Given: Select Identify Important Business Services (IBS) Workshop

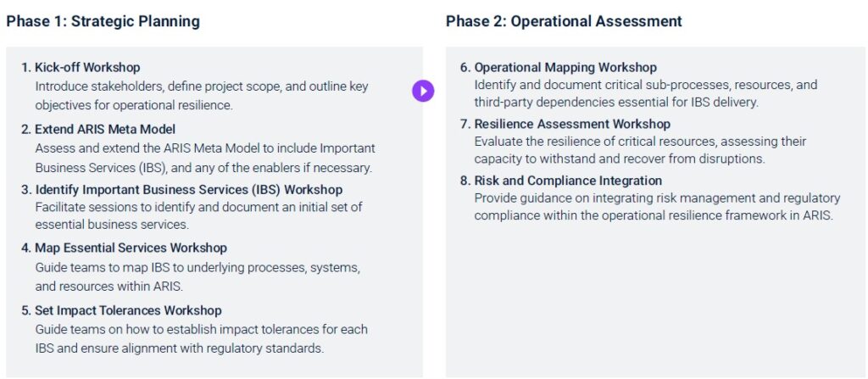Looking at the screenshot, I should pyautogui.click(x=181, y=190).
